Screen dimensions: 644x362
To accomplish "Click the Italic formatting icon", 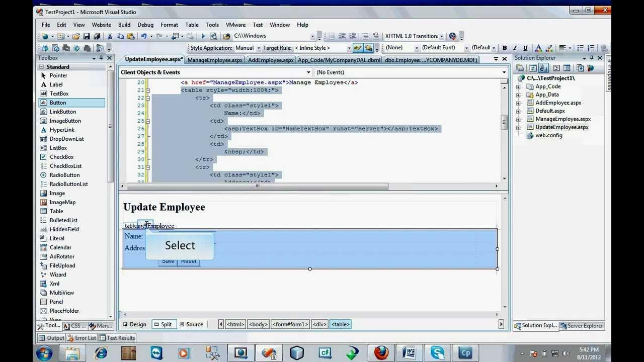I will tap(515, 48).
